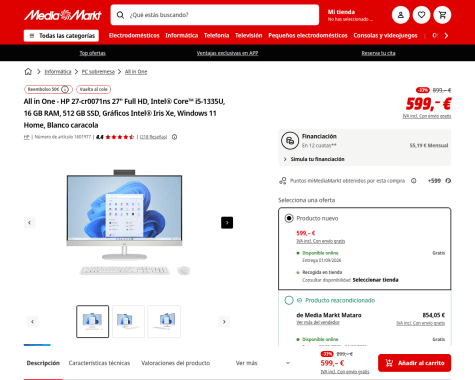Select the first product thumbnail
This screenshot has height=380, width=475.
point(93,322)
